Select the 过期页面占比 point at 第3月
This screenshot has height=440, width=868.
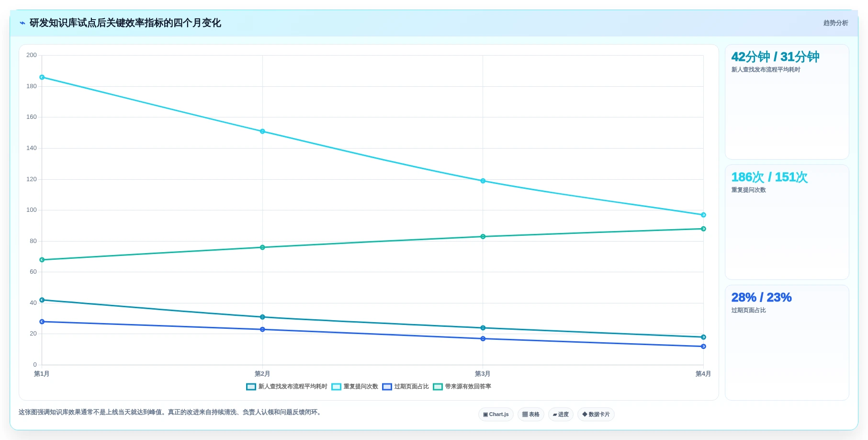click(x=483, y=338)
